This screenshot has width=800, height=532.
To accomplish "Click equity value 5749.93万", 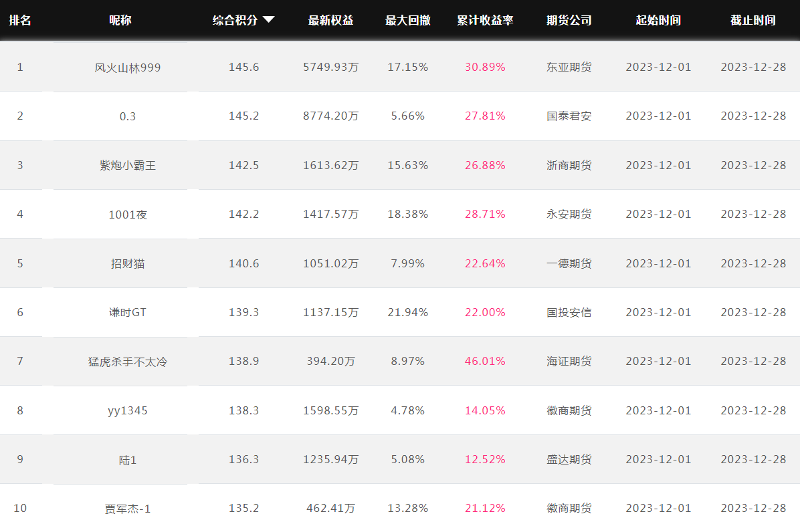I will tap(330, 67).
